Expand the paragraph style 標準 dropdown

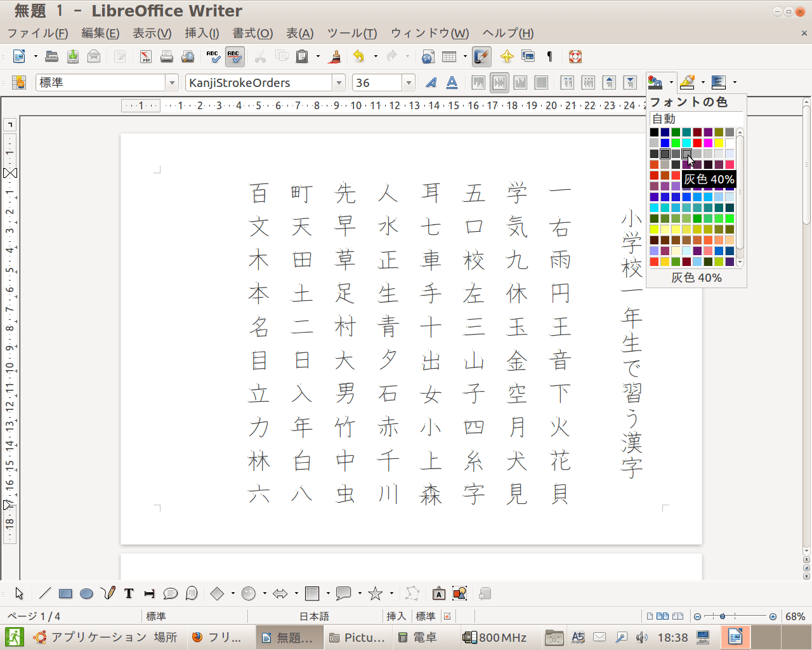click(172, 83)
